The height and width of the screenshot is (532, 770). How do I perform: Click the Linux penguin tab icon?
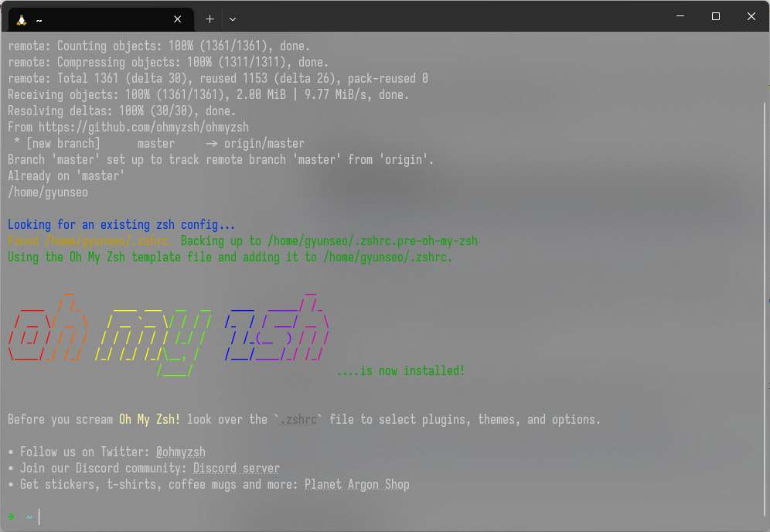coord(21,19)
